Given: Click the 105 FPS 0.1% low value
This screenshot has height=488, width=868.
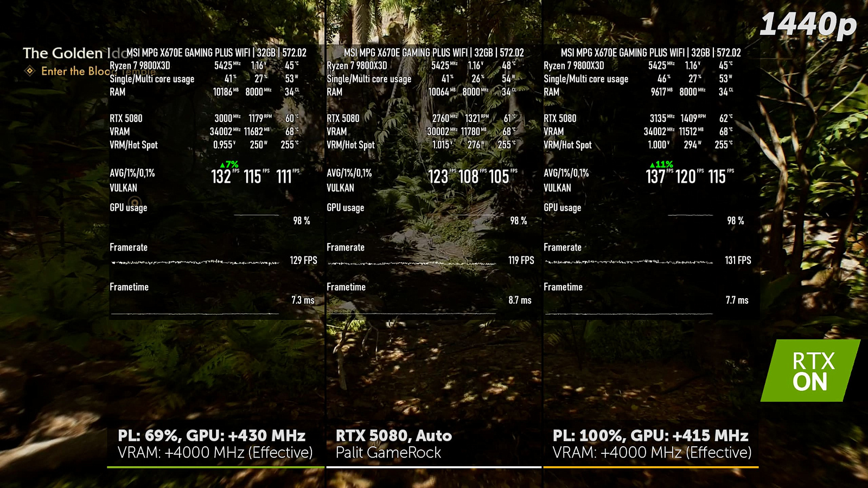Looking at the screenshot, I should (x=502, y=176).
